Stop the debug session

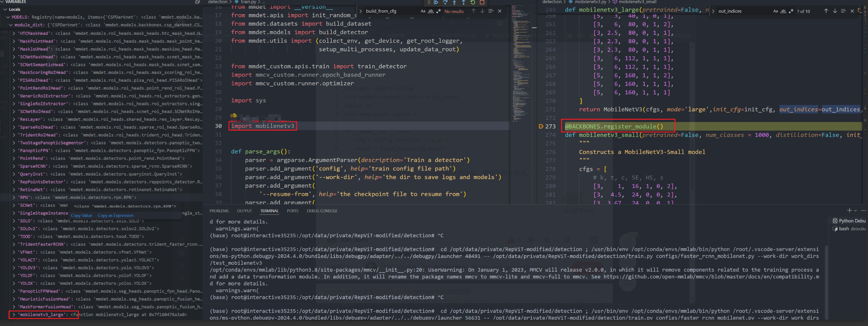pos(482,2)
